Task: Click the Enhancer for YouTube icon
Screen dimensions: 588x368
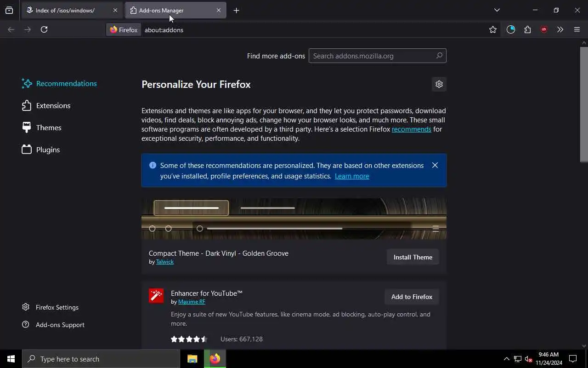Action: (156, 296)
